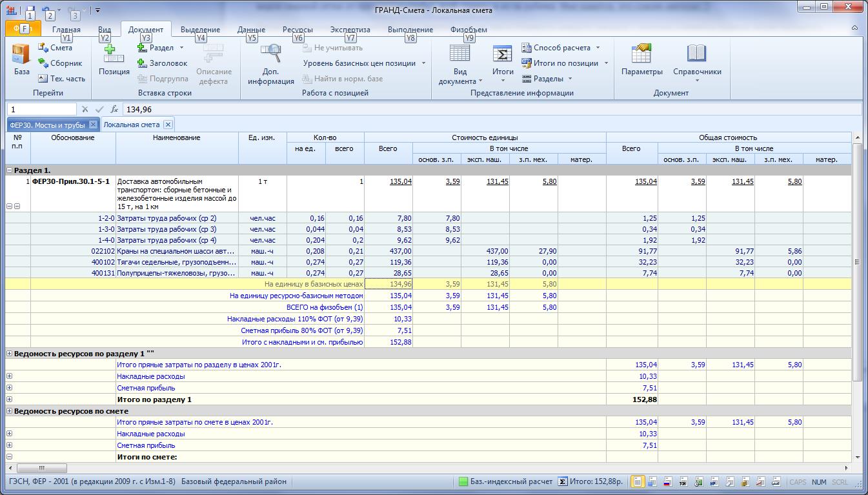Image resolution: width=868 pixels, height=495 pixels.
Task: Toggle the highlighted document view button in status bar
Action: tap(638, 482)
